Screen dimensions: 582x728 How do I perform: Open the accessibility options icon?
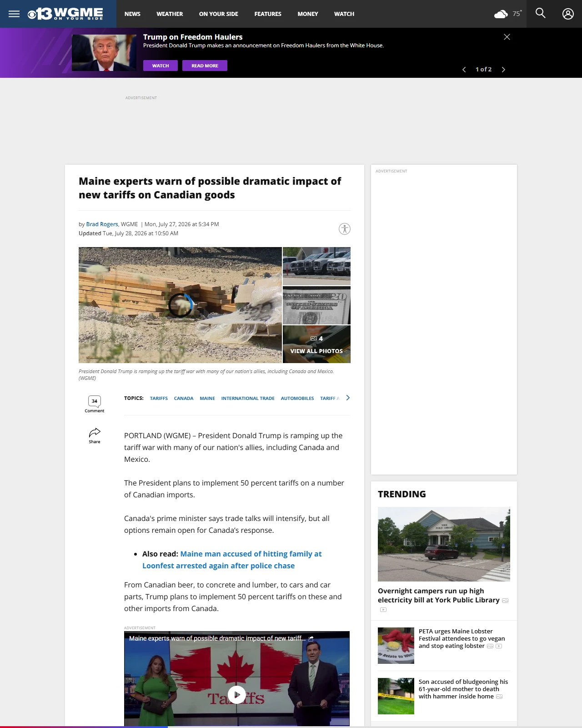345,229
